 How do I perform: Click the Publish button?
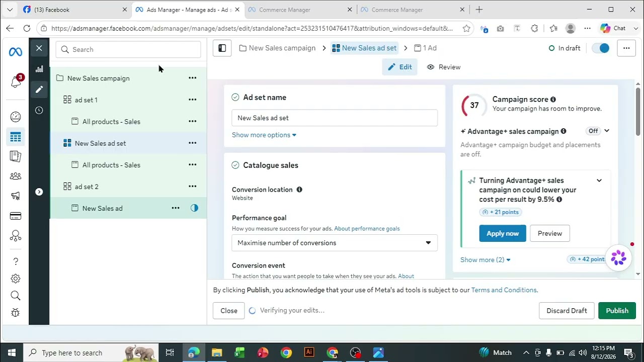click(x=617, y=311)
